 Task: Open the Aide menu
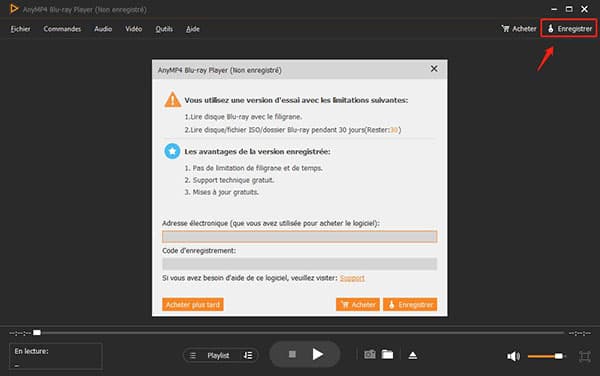point(193,29)
